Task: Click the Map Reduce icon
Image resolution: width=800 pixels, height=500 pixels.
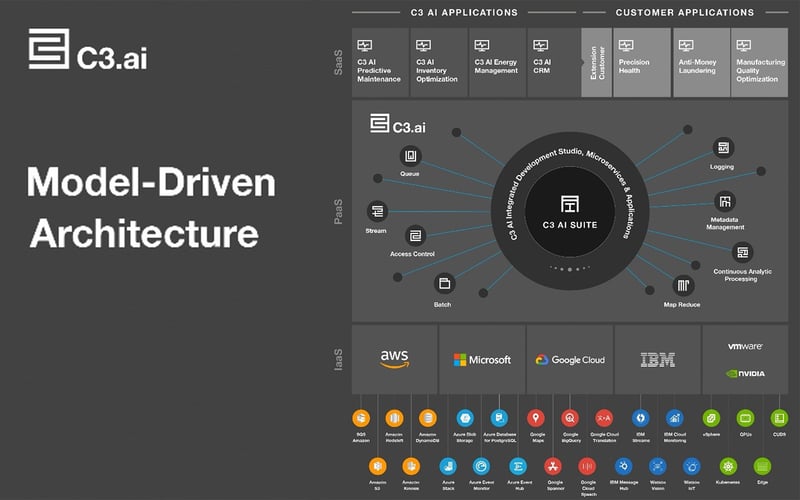Action: 683,285
